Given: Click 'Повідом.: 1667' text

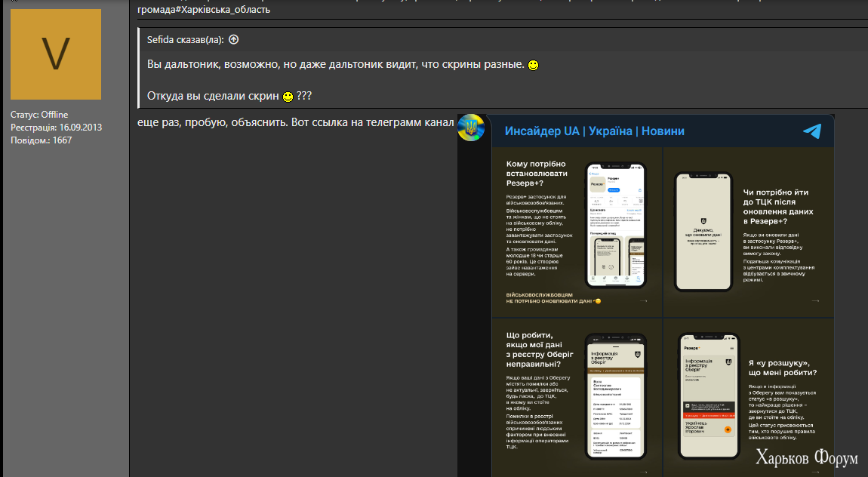Looking at the screenshot, I should click(41, 140).
